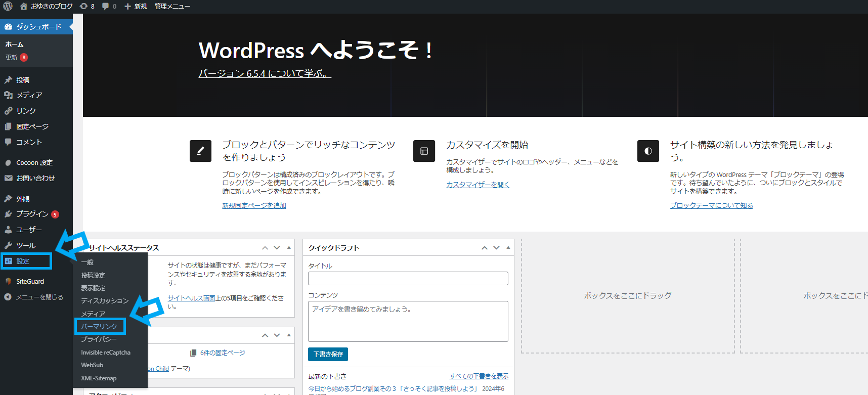Click the 固定ページ pages icon

(x=8, y=126)
